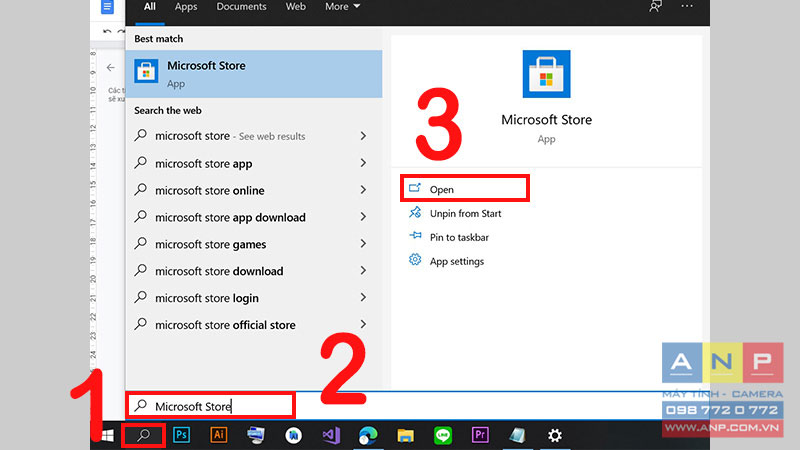The image size is (800, 450).
Task: Switch to the Web search tab
Action: 295,7
